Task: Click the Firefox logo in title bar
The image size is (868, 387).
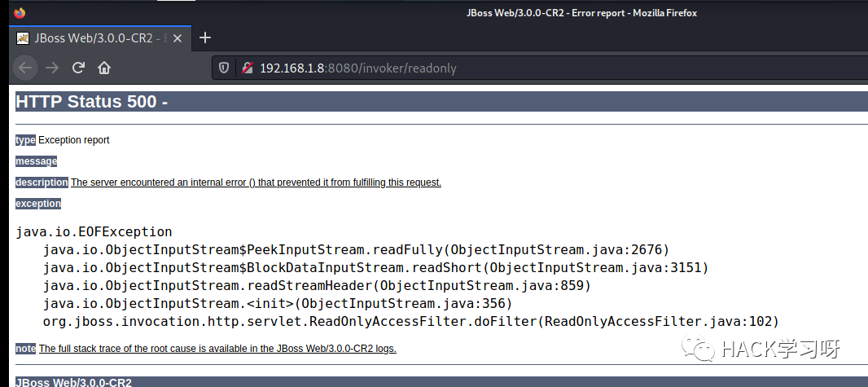Action: (20, 12)
